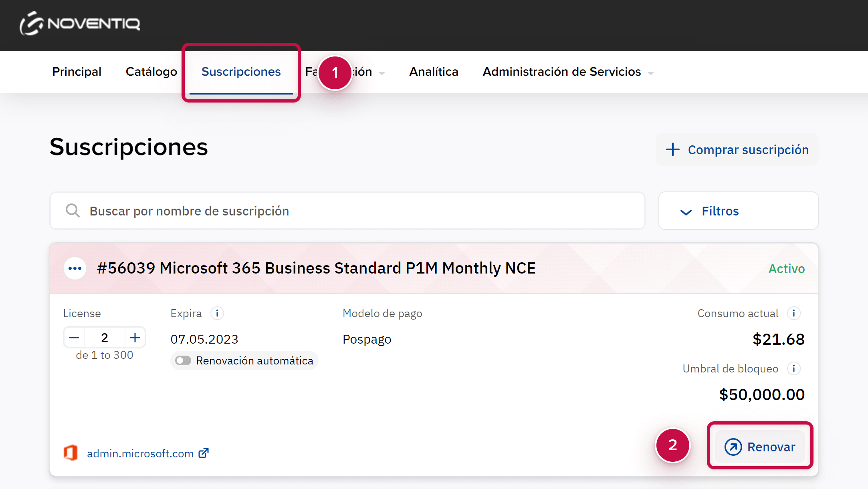The width and height of the screenshot is (868, 489).
Task: Click the external link icon after admin.microsoft.com
Action: click(204, 453)
